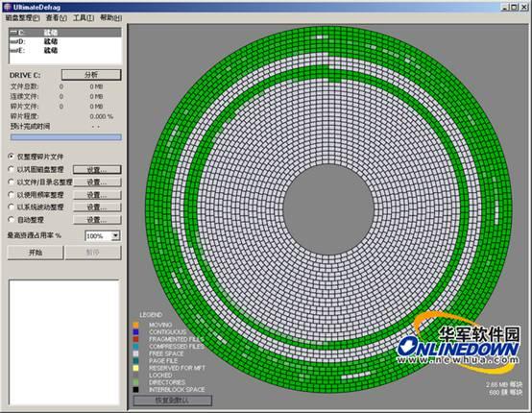Click the DIRECTORIES light green swatch

[x=135, y=382]
